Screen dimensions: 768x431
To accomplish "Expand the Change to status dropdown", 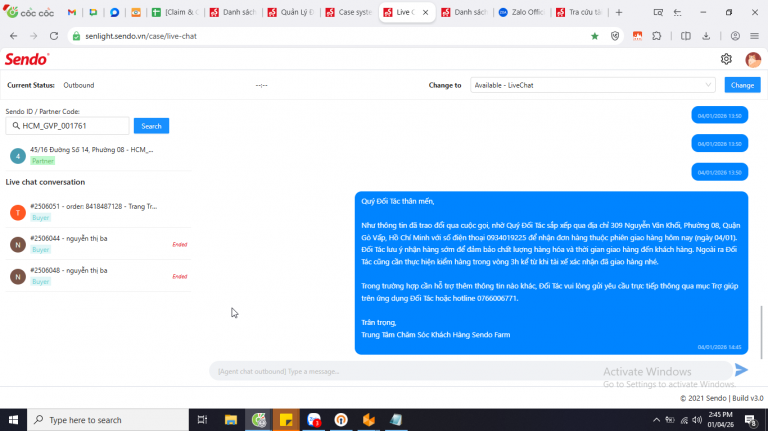I will pyautogui.click(x=593, y=85).
